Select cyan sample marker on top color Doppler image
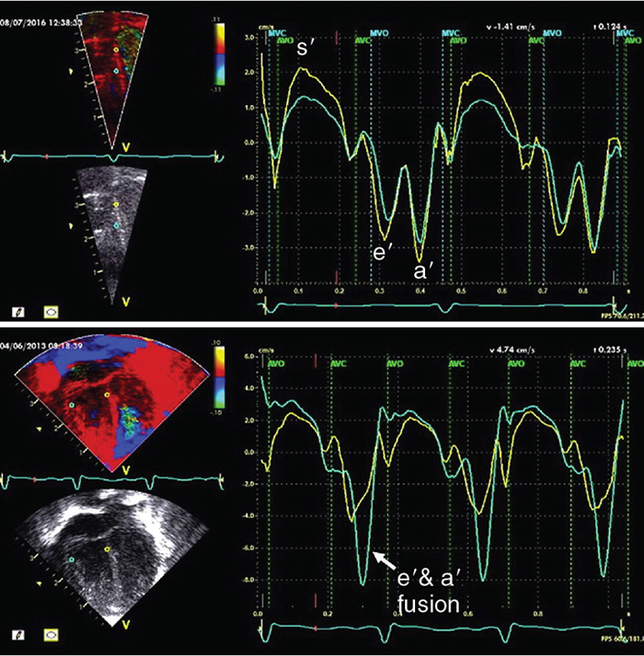 pos(116,71)
